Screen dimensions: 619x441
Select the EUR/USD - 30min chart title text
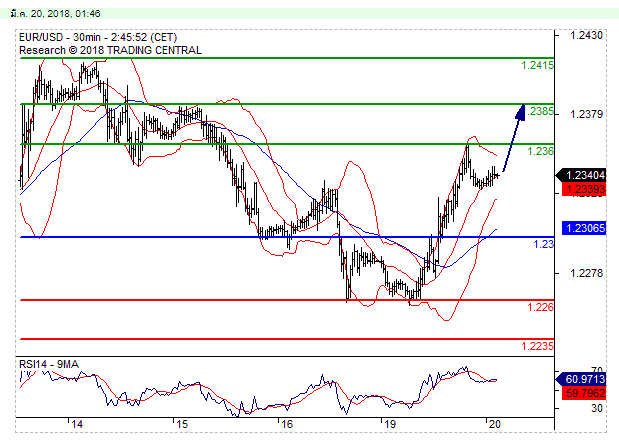[x=98, y=38]
